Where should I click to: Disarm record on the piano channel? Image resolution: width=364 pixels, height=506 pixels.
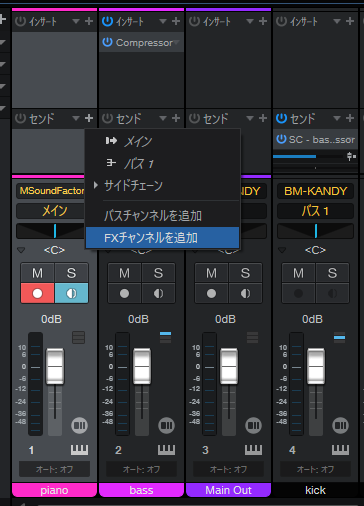click(37, 293)
